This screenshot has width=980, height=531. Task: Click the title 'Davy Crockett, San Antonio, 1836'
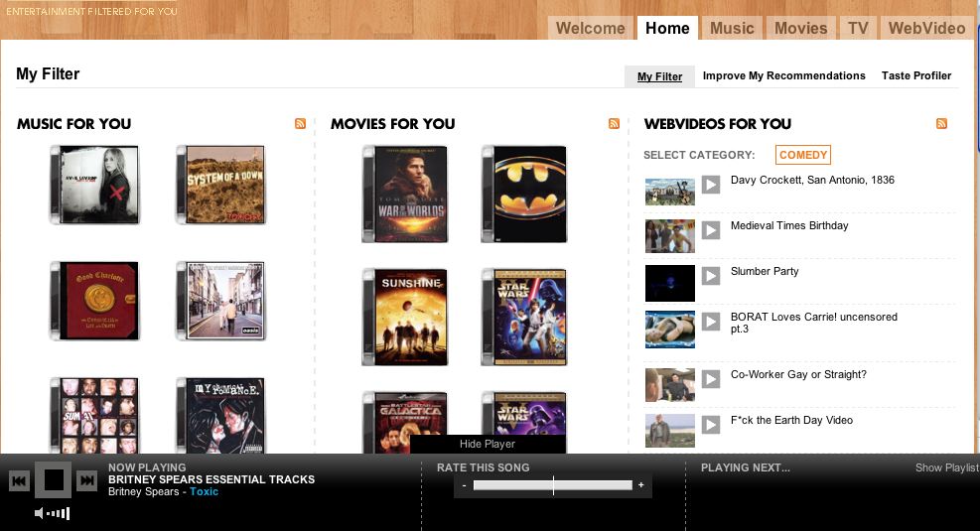812,180
